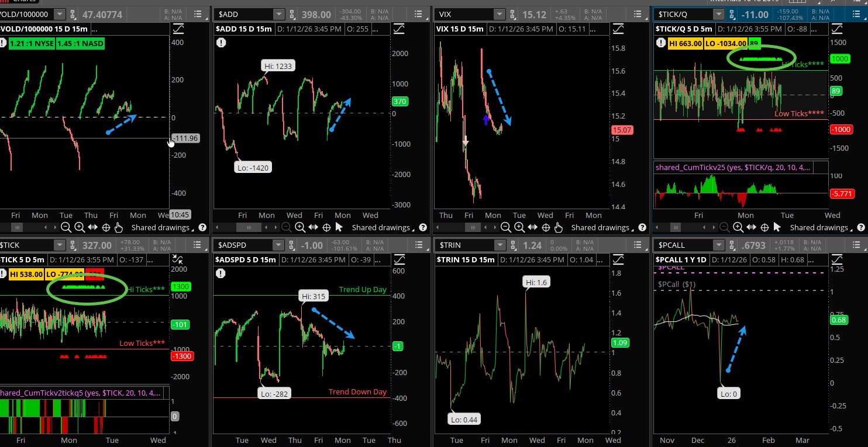This screenshot has height=447, width=868.
Task: Toggle the symbol link clip for $ADD
Action: [x=292, y=14]
